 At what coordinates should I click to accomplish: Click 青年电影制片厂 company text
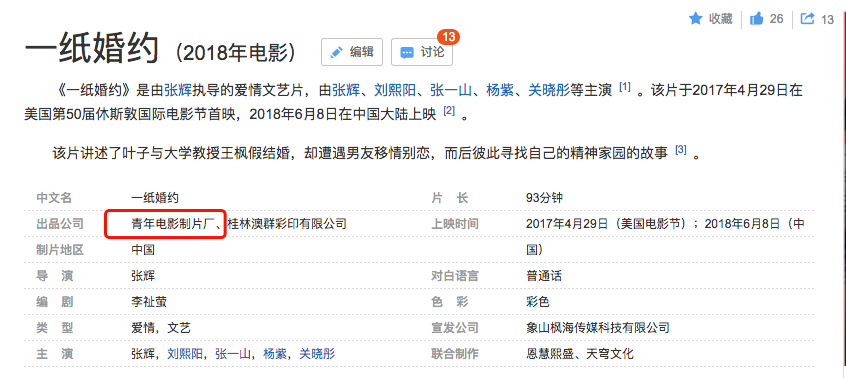(x=173, y=224)
